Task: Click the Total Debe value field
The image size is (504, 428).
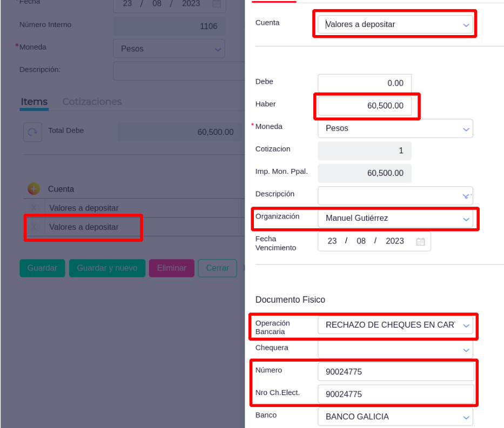Action: [x=179, y=132]
